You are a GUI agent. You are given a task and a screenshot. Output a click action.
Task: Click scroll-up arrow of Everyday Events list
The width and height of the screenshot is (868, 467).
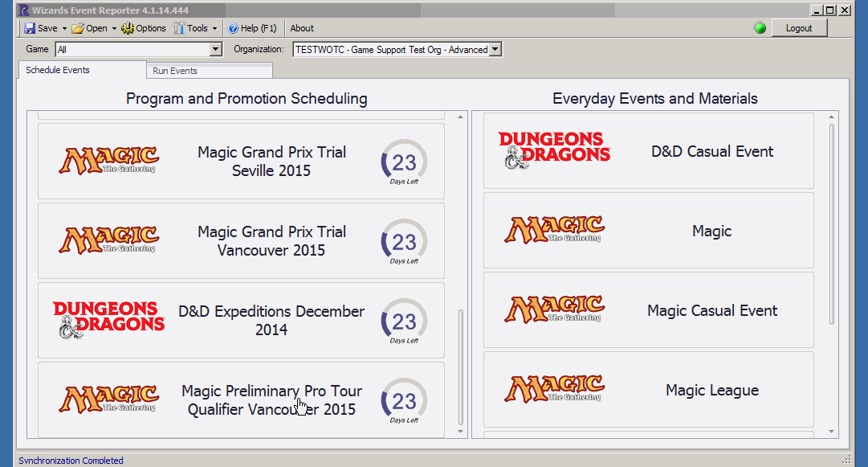coord(831,117)
